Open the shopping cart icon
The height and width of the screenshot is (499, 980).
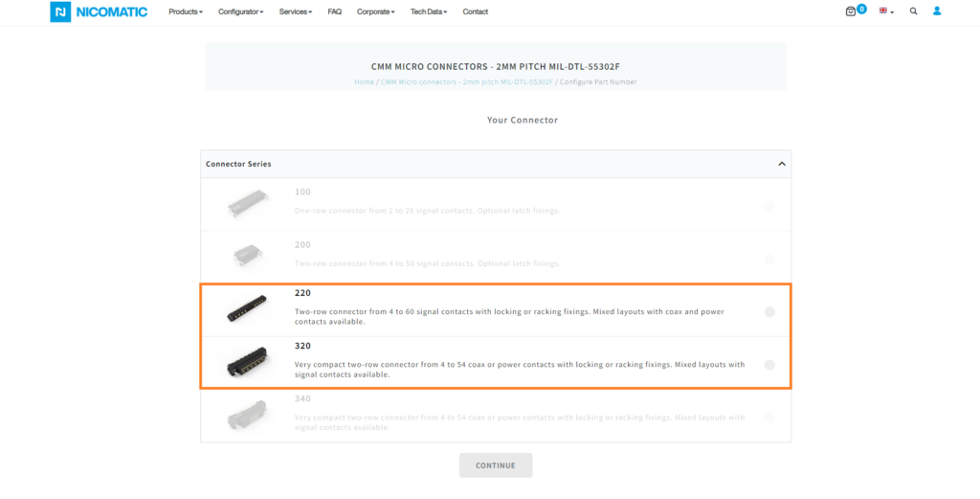click(x=851, y=11)
